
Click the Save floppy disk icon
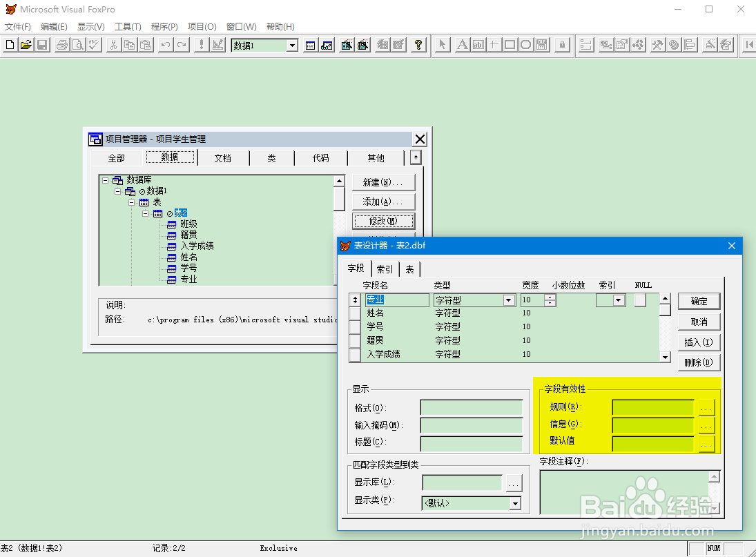point(42,46)
